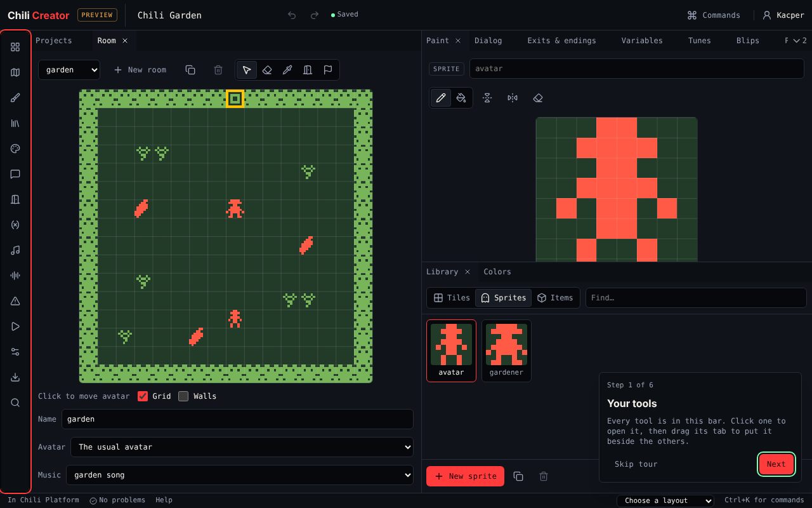This screenshot has width=812, height=508.
Task: Expand the hidden tabs overflow chevron
Action: 799,41
